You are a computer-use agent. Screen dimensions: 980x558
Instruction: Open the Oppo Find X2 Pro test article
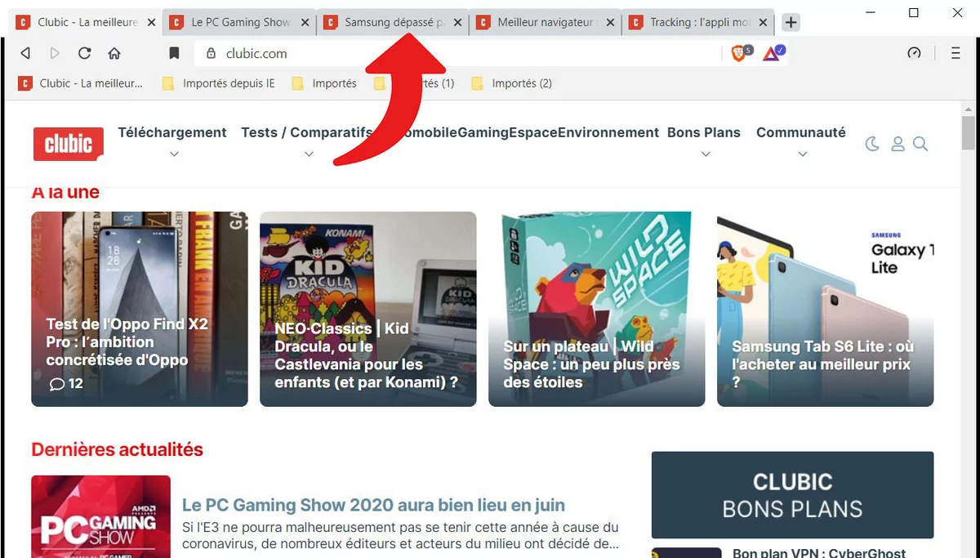pos(140,309)
